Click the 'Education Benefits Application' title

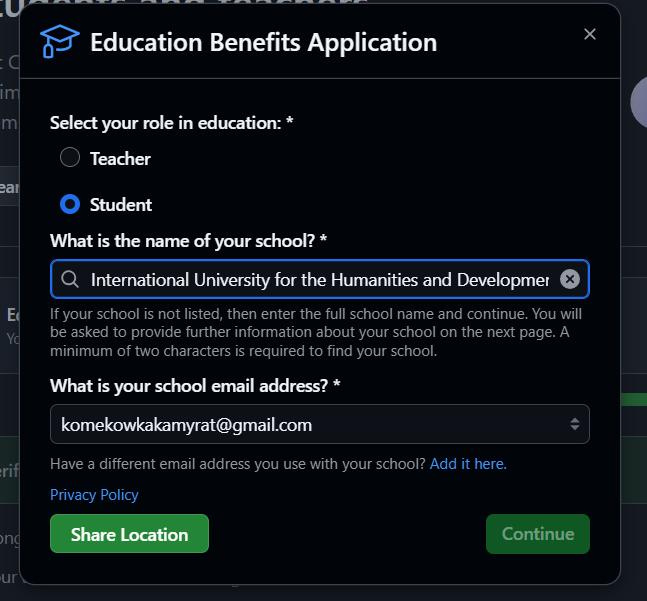263,43
